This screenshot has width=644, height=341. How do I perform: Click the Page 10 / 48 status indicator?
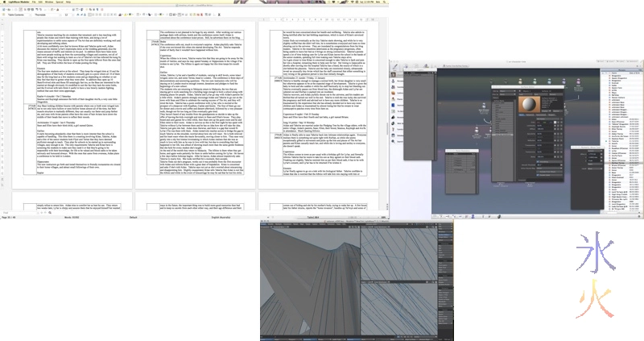tap(9, 217)
